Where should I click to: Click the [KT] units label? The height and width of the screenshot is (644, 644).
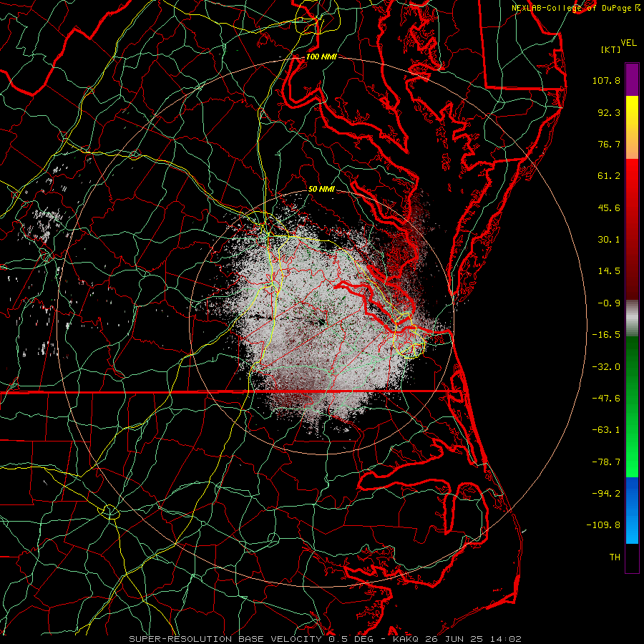click(x=610, y=49)
